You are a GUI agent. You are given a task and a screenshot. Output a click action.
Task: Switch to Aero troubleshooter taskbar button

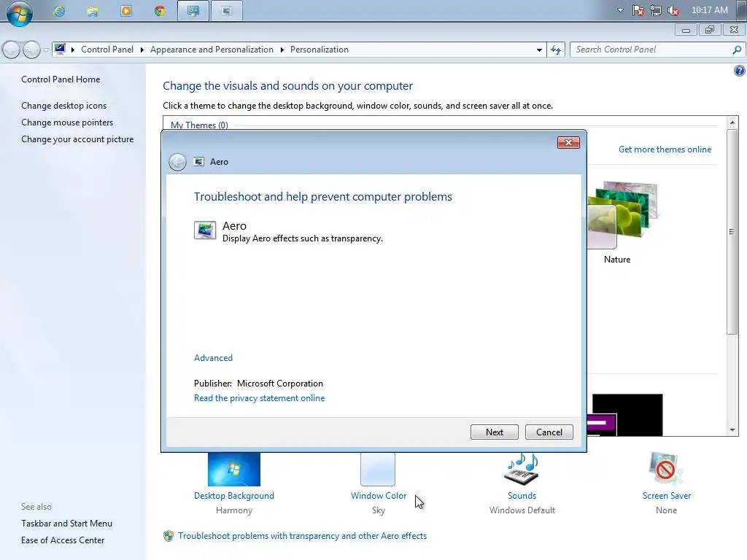(226, 11)
